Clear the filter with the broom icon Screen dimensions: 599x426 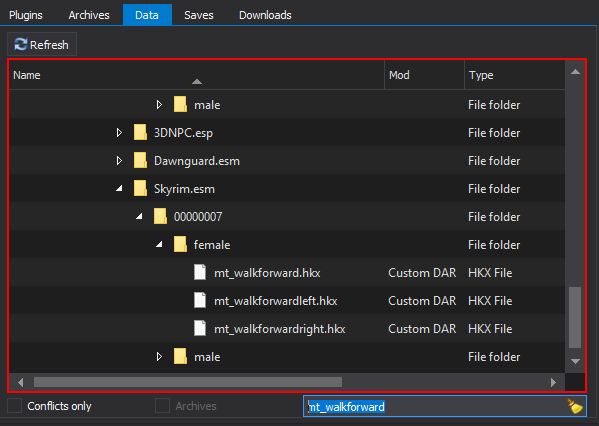click(575, 406)
